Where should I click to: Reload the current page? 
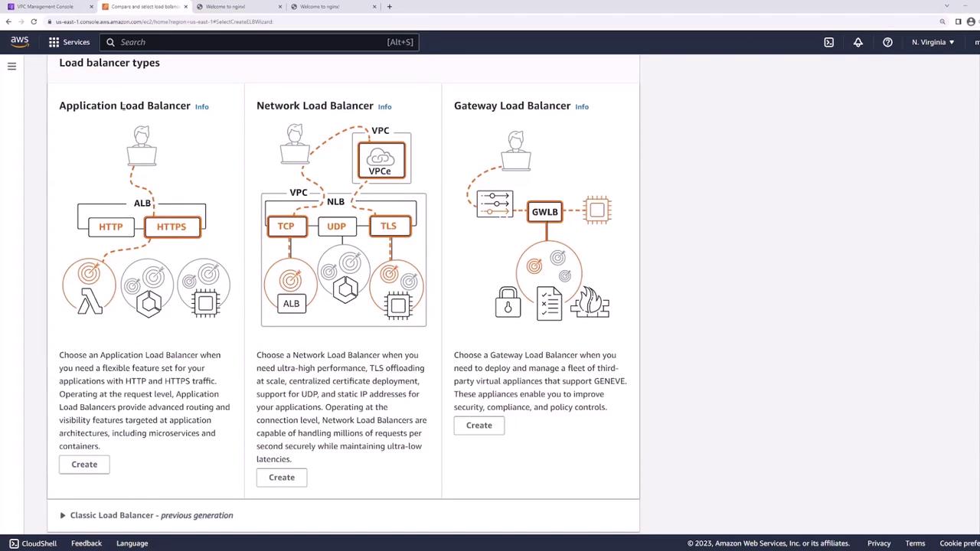(x=34, y=21)
